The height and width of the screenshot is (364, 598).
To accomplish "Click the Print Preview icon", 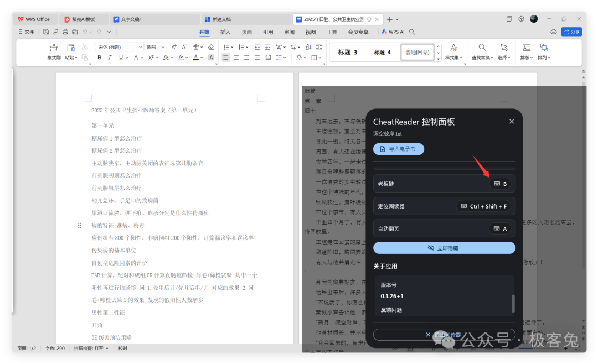I will (75, 32).
